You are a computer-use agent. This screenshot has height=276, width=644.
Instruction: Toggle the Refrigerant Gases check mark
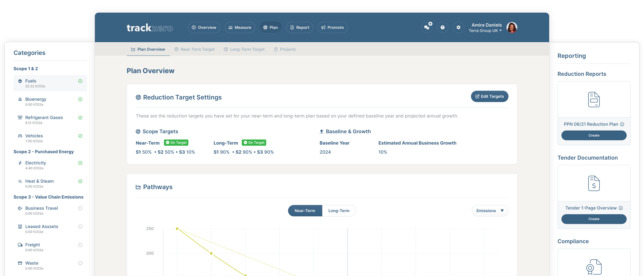pos(80,117)
